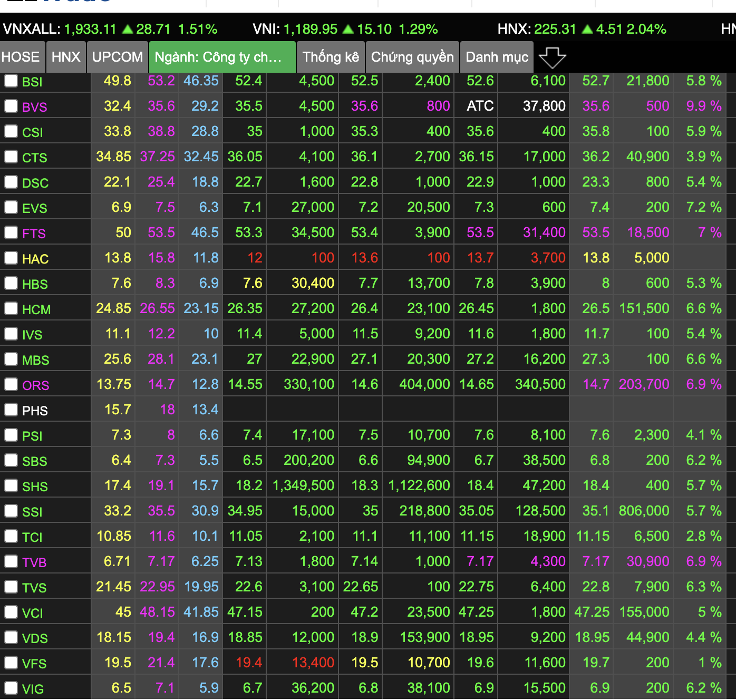Select the SHS ticker
736x700 pixels.
tap(35, 487)
